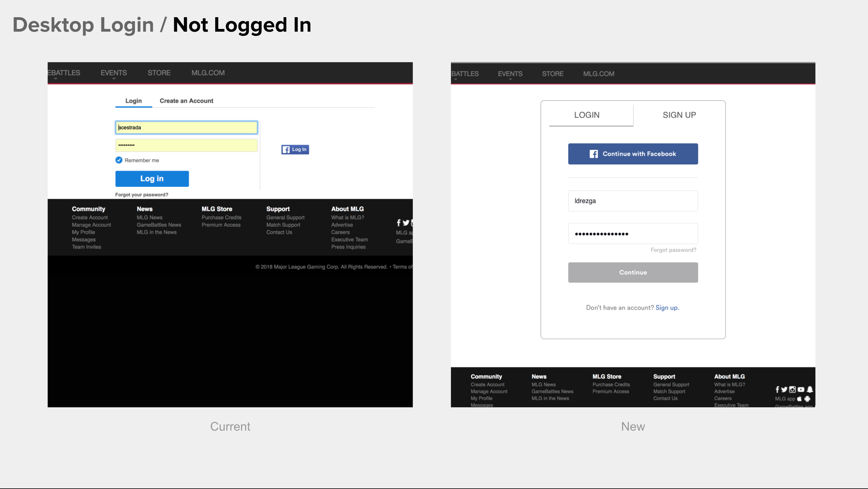Viewport: 868px width, 489px height.
Task: Click Apple icon beside MLG app
Action: coord(799,399)
